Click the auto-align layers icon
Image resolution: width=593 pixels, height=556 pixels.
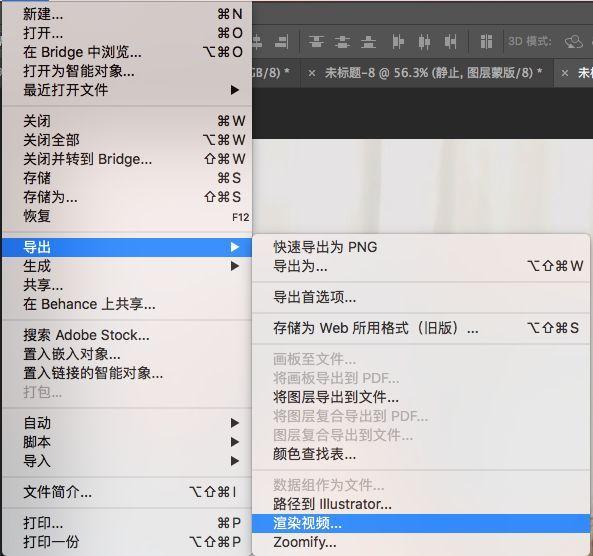486,42
